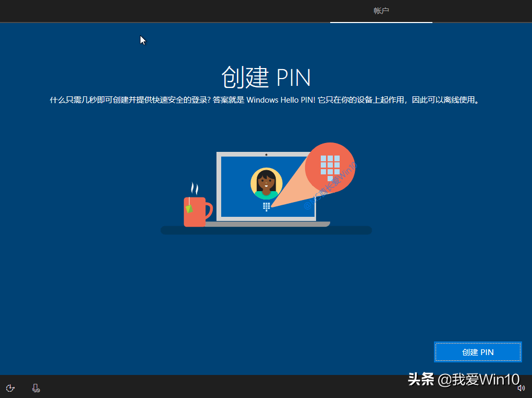Viewport: 532px width, 398px height.
Task: Click the underline indicator beneath 帐户
Action: pos(381,22)
